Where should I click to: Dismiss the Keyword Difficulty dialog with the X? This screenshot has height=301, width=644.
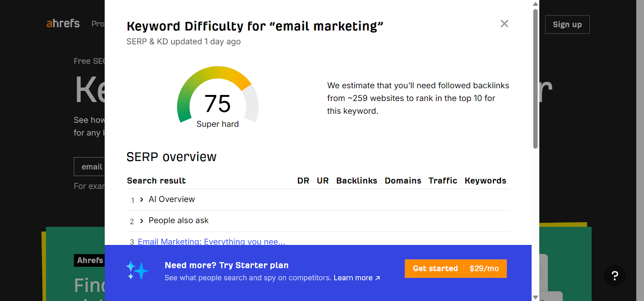click(x=504, y=23)
